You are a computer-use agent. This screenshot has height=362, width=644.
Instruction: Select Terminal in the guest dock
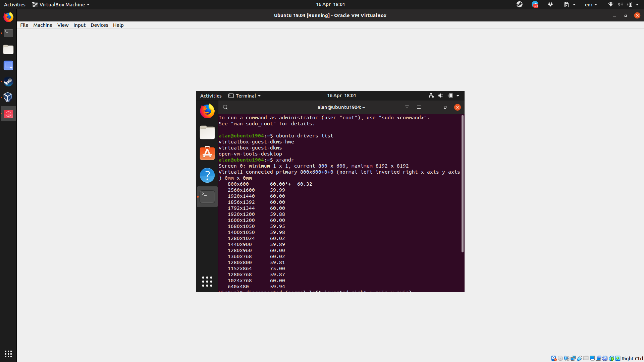pyautogui.click(x=207, y=197)
